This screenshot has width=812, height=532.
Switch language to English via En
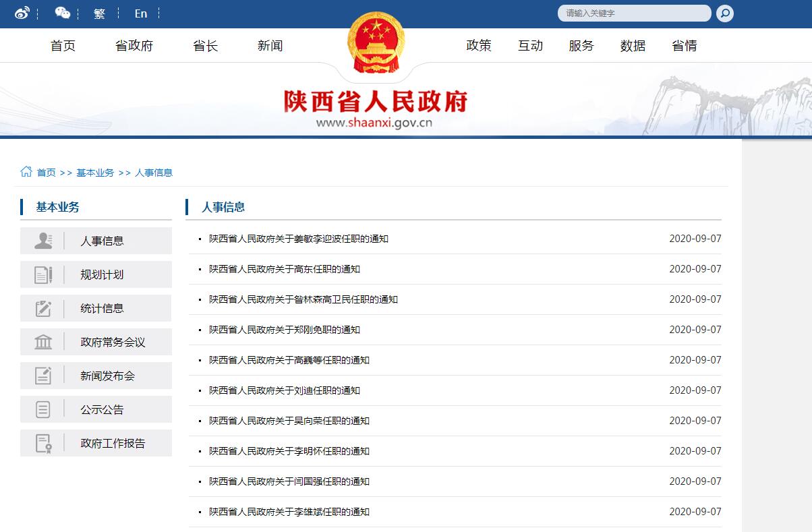(x=140, y=13)
